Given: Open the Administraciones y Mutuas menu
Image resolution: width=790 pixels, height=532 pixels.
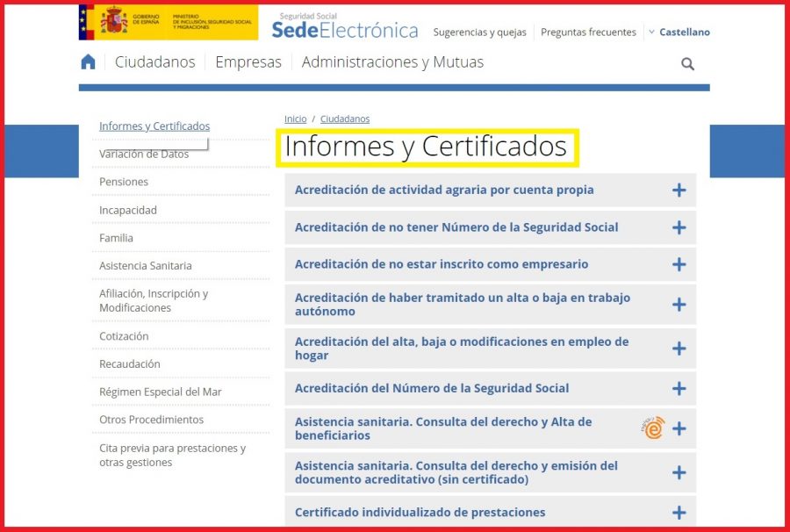Looking at the screenshot, I should point(392,61).
